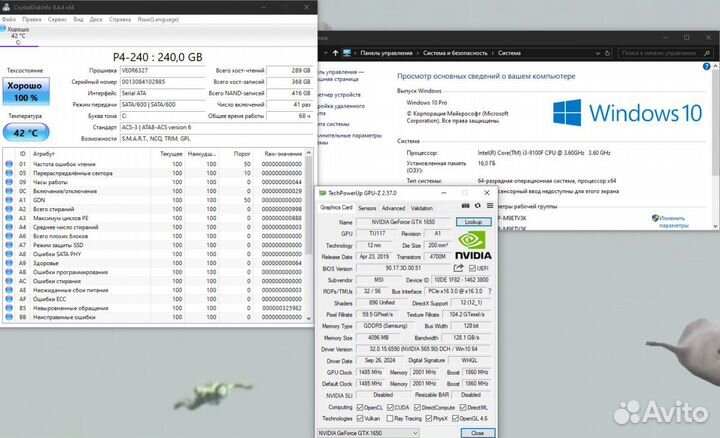Toggle the OpenGL 4.6 checkbox
Screen dimensions: 720x438
click(x=455, y=418)
